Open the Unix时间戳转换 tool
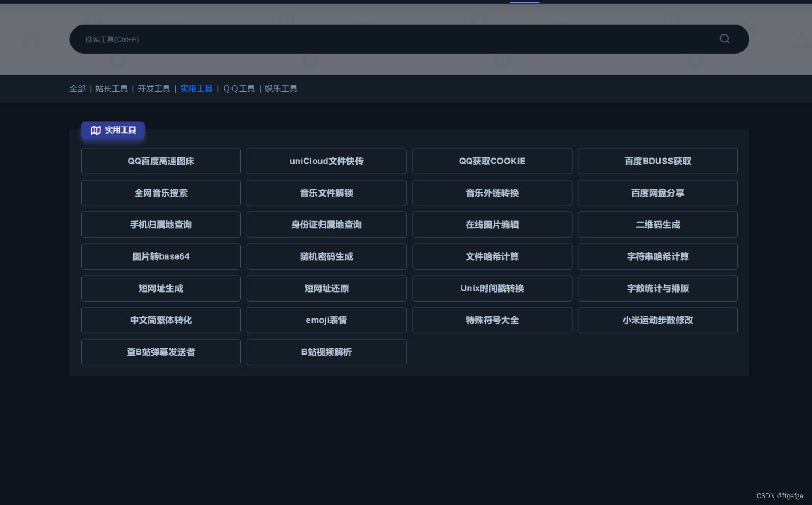The width and height of the screenshot is (812, 505). coord(492,288)
